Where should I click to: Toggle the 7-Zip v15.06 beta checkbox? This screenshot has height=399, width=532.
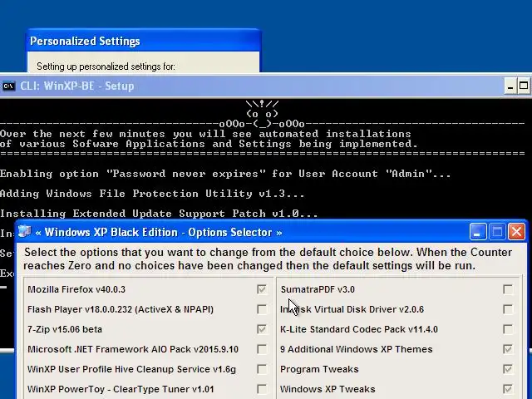(x=262, y=329)
